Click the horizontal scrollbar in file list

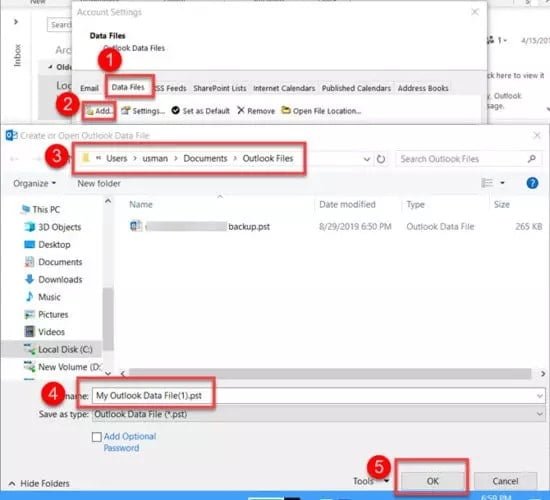tap(330, 374)
